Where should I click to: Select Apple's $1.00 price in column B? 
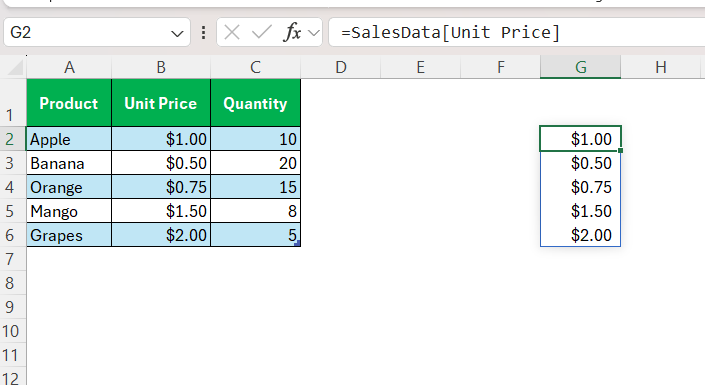[161, 139]
